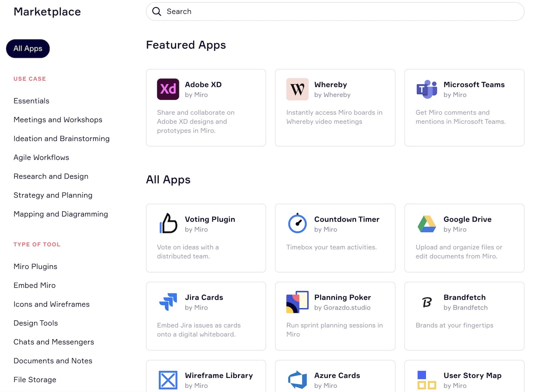Click the Azure Cards logo icon
This screenshot has height=392, width=535.
297,380
